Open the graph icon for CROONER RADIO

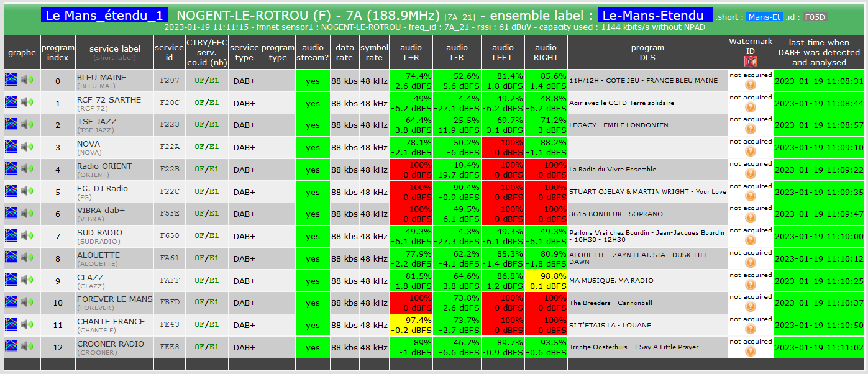pyautogui.click(x=11, y=347)
